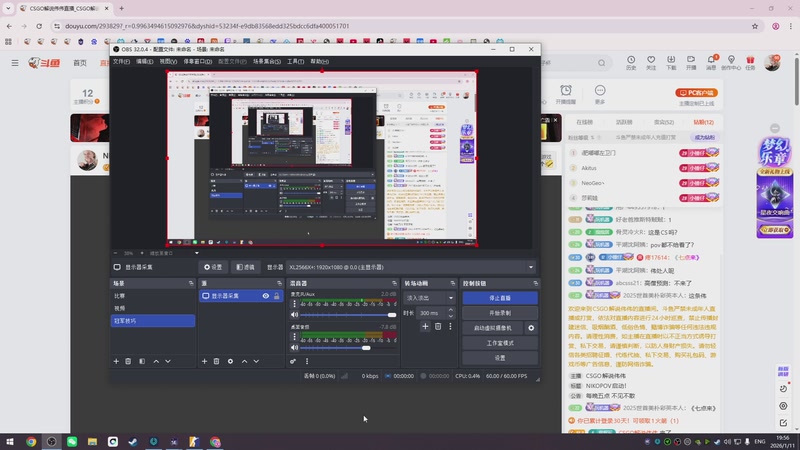
Task: Add a scene transition with plus icon
Action: 425,327
